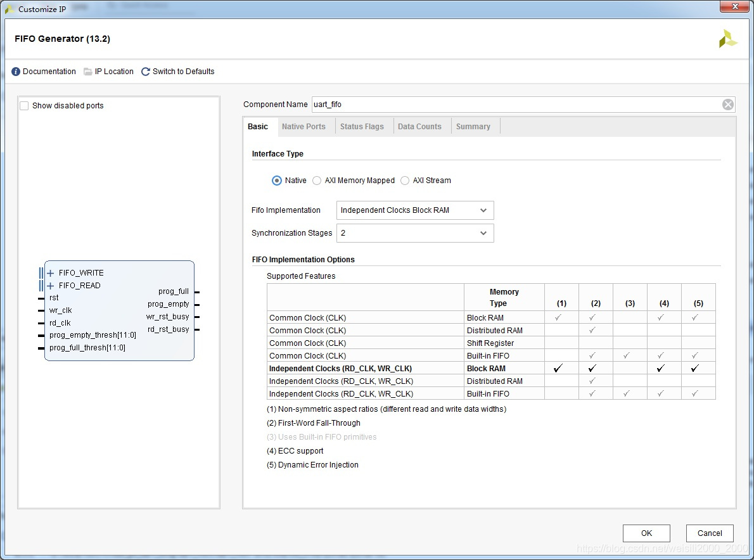Click the OK button
The image size is (754, 560).
point(646,533)
